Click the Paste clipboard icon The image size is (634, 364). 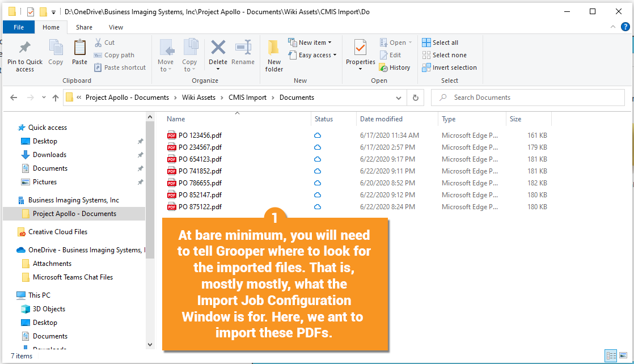pyautogui.click(x=79, y=48)
